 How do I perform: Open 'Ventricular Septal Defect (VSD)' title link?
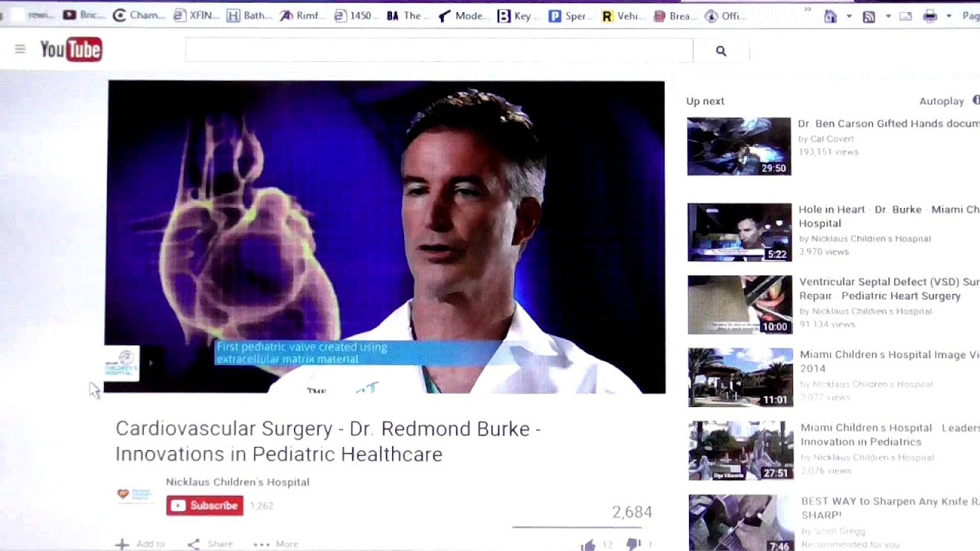[890, 289]
